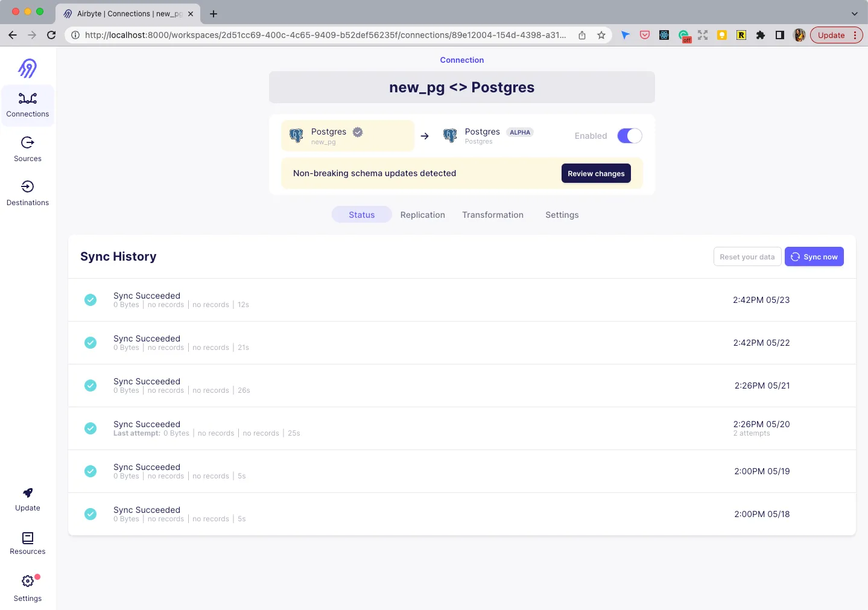Expand the browser tab list chevron
The image size is (868, 610).
tap(854, 13)
